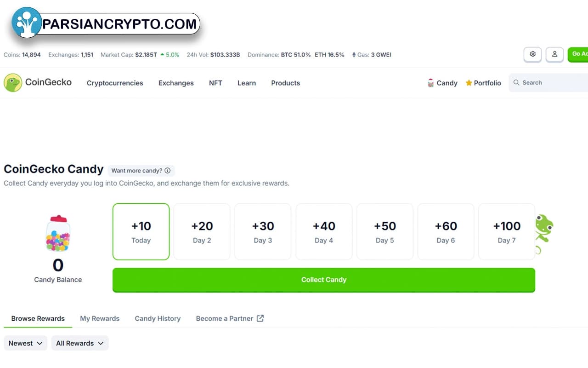
Task: Click the large candy jar balance image
Action: coord(58,234)
